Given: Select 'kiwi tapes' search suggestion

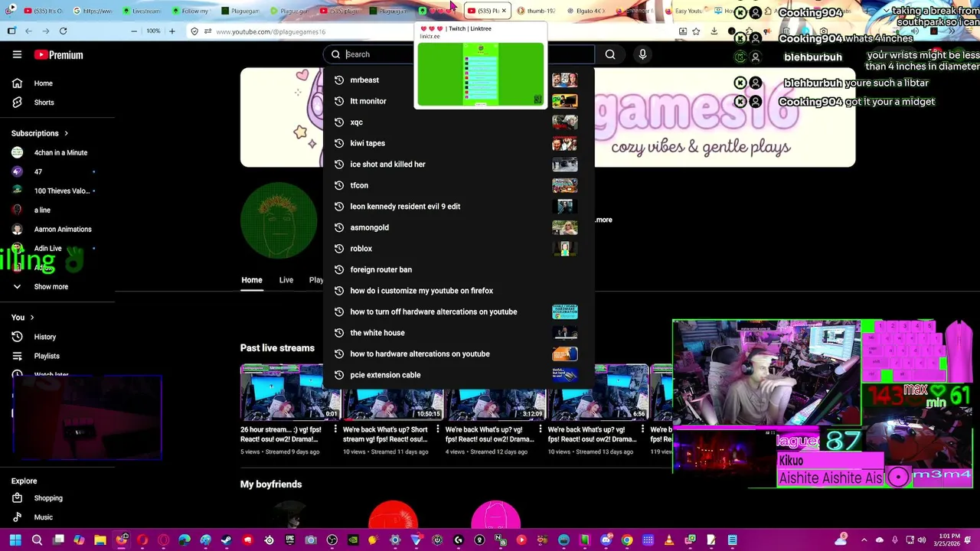Looking at the screenshot, I should pyautogui.click(x=458, y=143).
